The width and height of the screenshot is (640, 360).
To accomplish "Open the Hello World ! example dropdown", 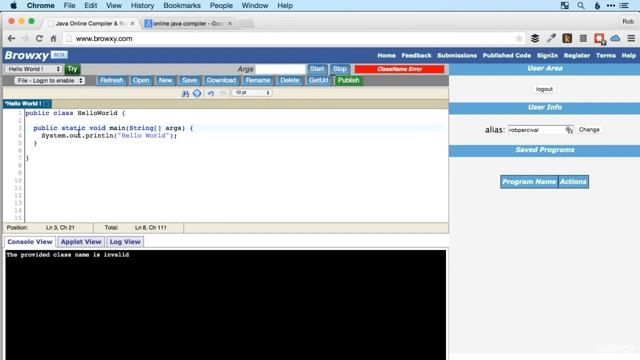I will click(x=33, y=69).
